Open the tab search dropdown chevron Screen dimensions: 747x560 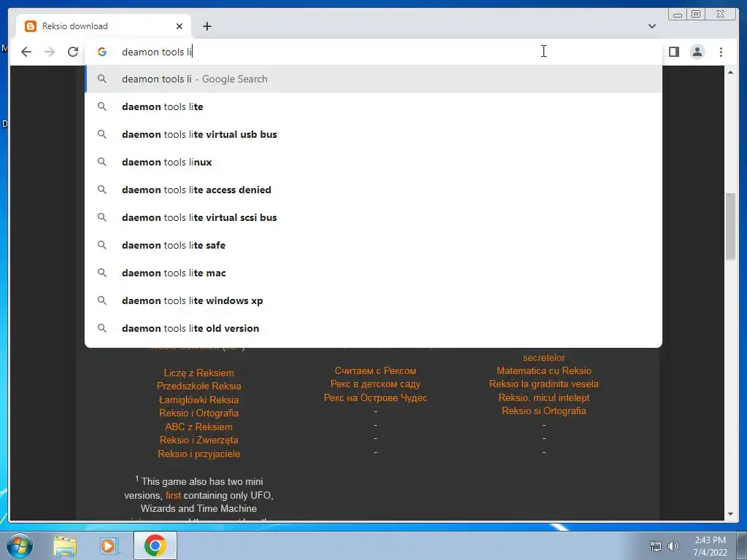651,26
